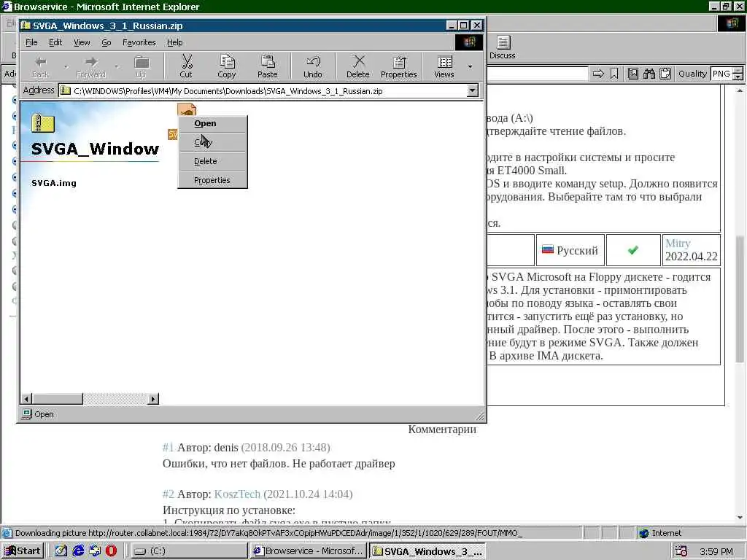Viewport: 747px width, 560px height.
Task: Click the Internet zone status indicator
Action: click(x=659, y=533)
